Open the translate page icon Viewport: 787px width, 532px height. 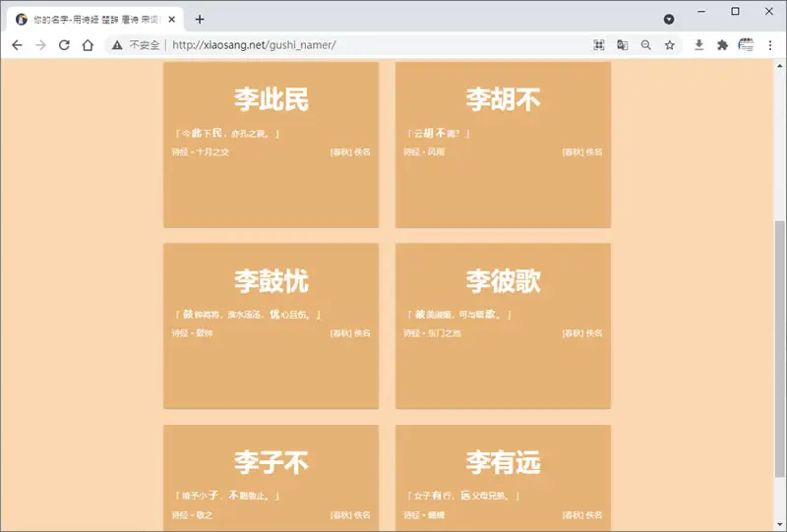click(x=623, y=45)
